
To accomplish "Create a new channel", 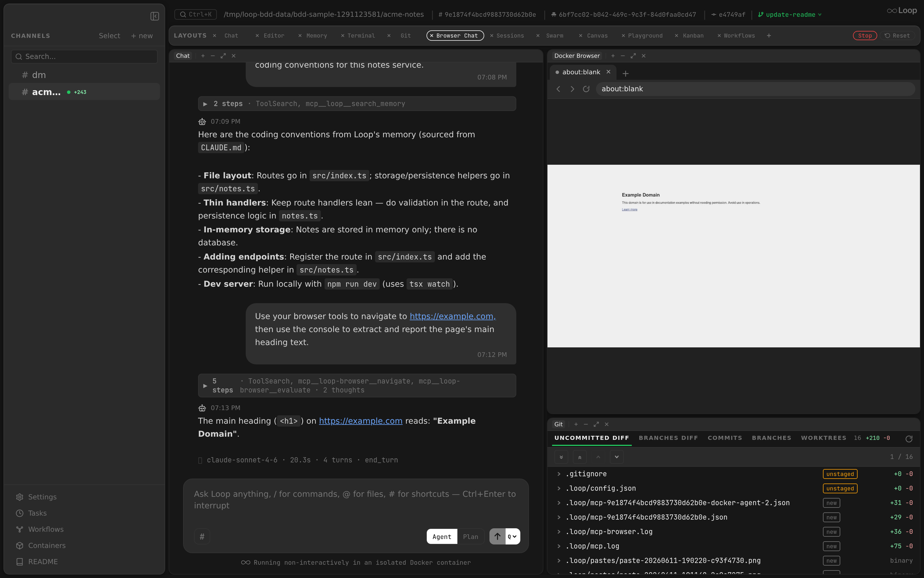I will click(142, 36).
